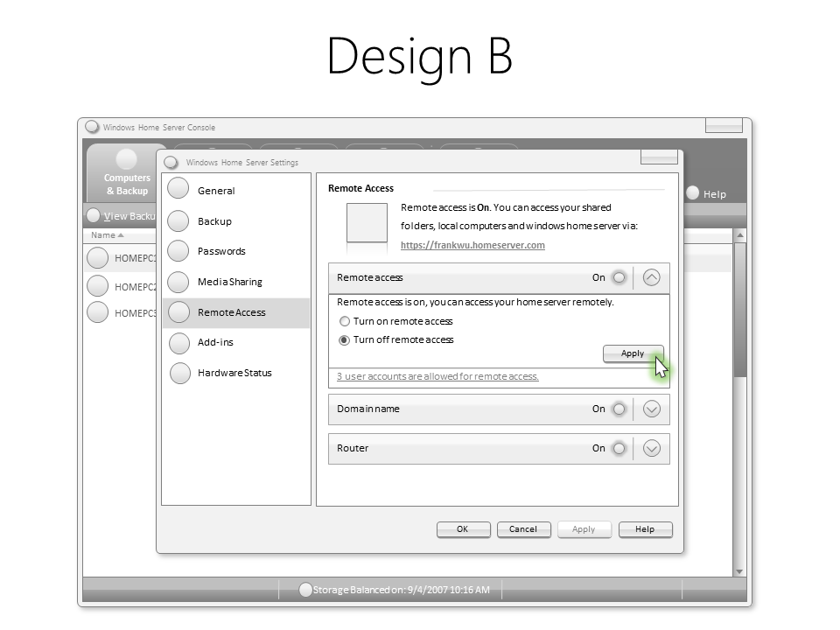Click the Windows Home Server Settings title icon
840x630 pixels.
pyautogui.click(x=171, y=162)
